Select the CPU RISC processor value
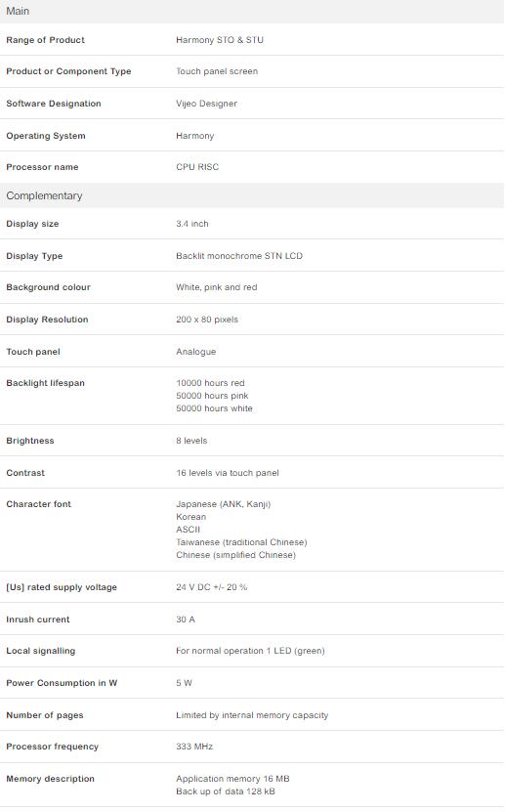Image resolution: width=505 pixels, height=812 pixels. pos(197,167)
